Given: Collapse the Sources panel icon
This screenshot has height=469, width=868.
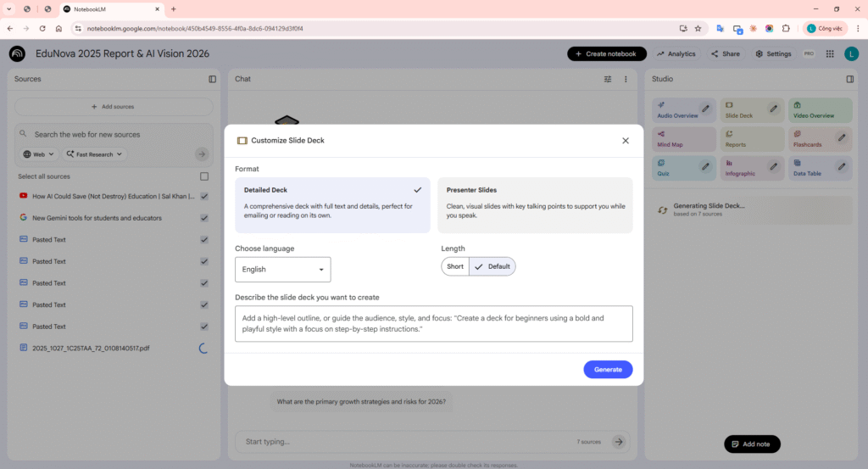Looking at the screenshot, I should click(213, 79).
